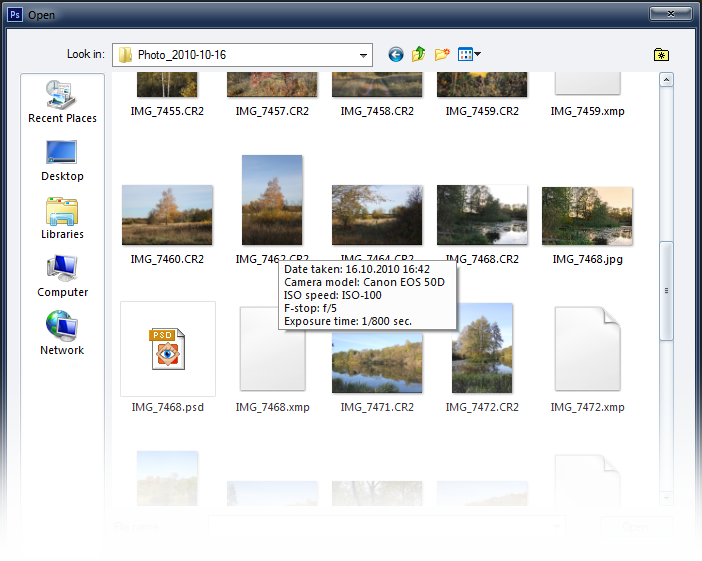This screenshot has height=561, width=702.
Task: Open Desktop in sidebar
Action: (62, 161)
